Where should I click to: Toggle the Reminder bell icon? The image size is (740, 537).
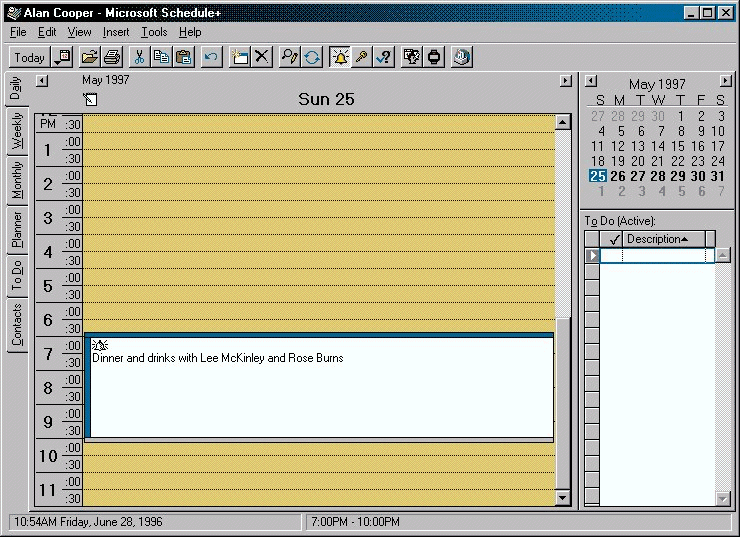340,57
